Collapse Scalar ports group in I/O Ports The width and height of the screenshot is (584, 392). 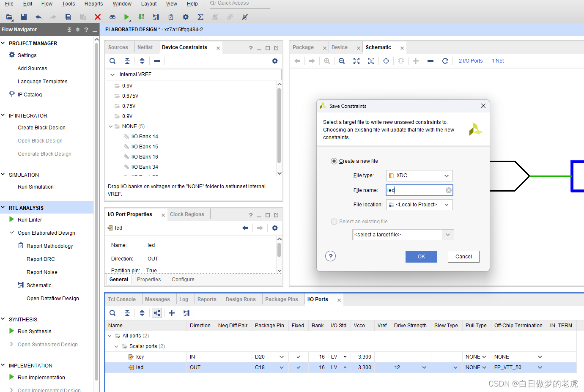click(116, 346)
